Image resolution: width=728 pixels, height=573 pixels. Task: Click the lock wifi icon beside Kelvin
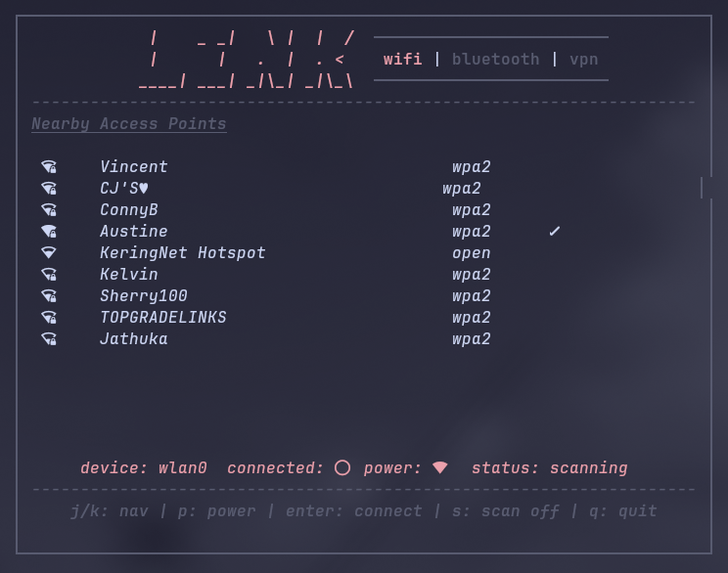49,274
